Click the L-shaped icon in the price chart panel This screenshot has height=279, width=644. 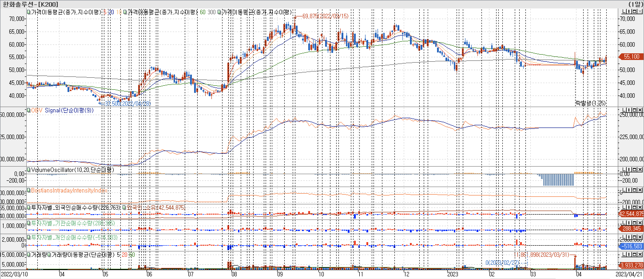(624, 12)
